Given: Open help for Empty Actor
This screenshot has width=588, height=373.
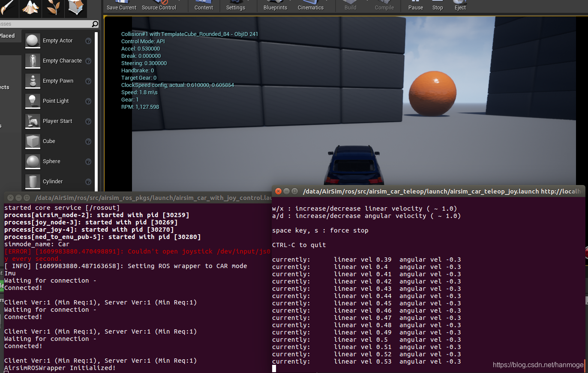Looking at the screenshot, I should [88, 41].
